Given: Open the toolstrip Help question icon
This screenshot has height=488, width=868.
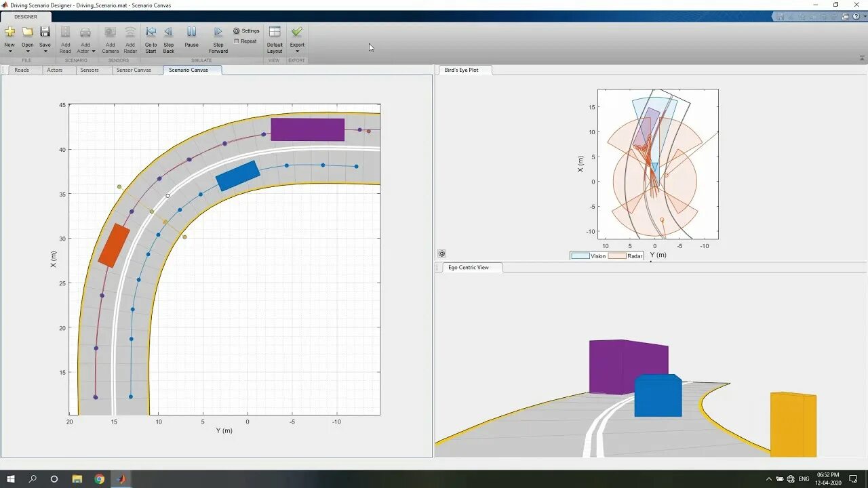Looking at the screenshot, I should click(x=856, y=16).
